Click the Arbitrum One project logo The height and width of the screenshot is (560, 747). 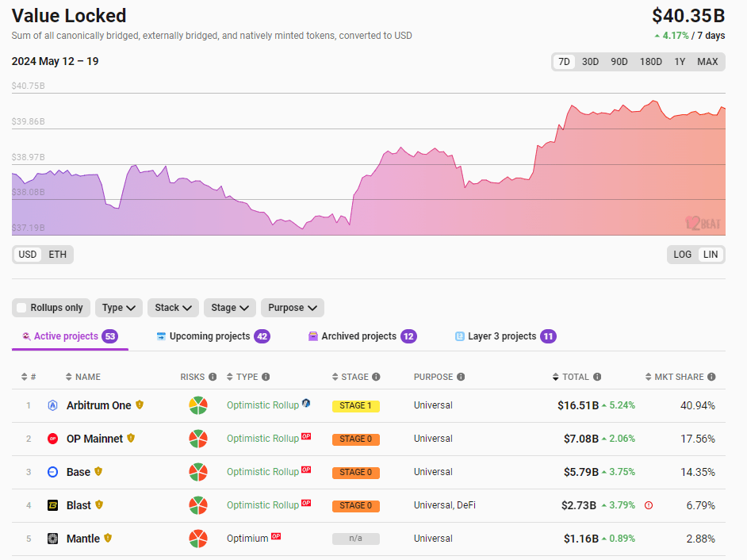coord(52,405)
